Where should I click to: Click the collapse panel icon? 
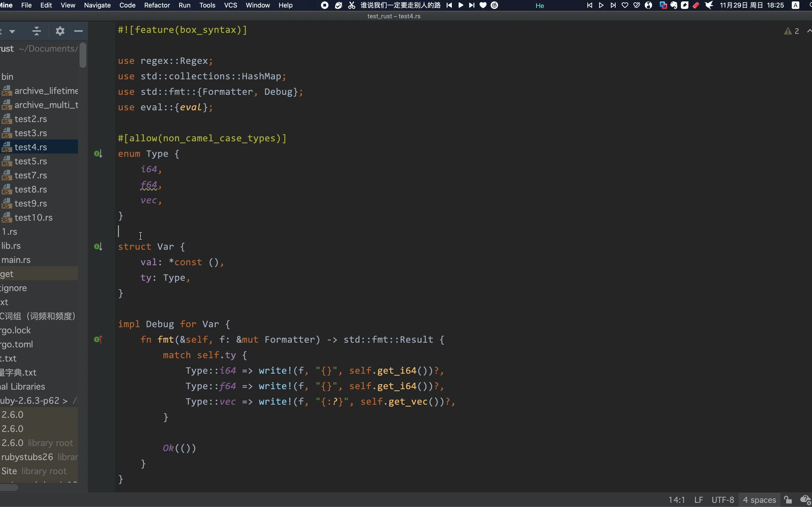[x=78, y=31]
